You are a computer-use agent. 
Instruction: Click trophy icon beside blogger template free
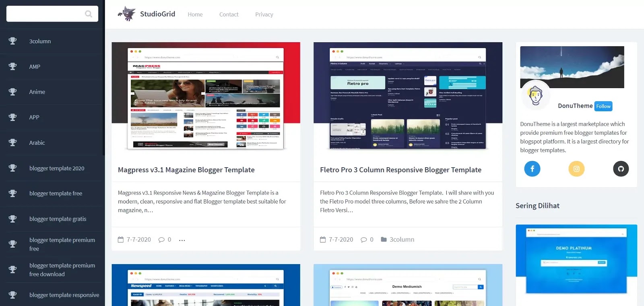(13, 193)
